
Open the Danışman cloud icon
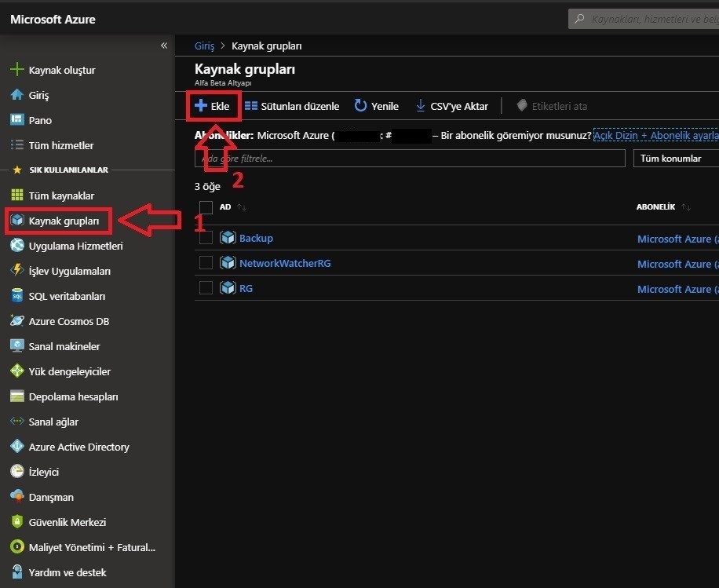(17, 496)
